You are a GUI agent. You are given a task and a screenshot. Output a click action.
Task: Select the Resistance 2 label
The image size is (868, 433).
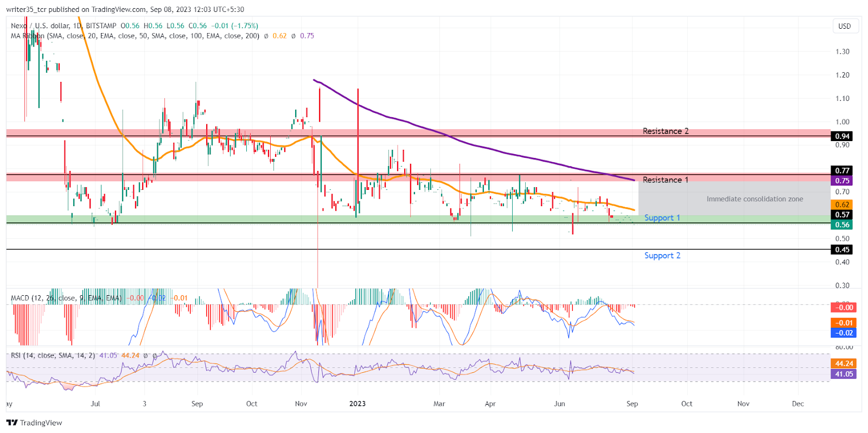point(666,131)
